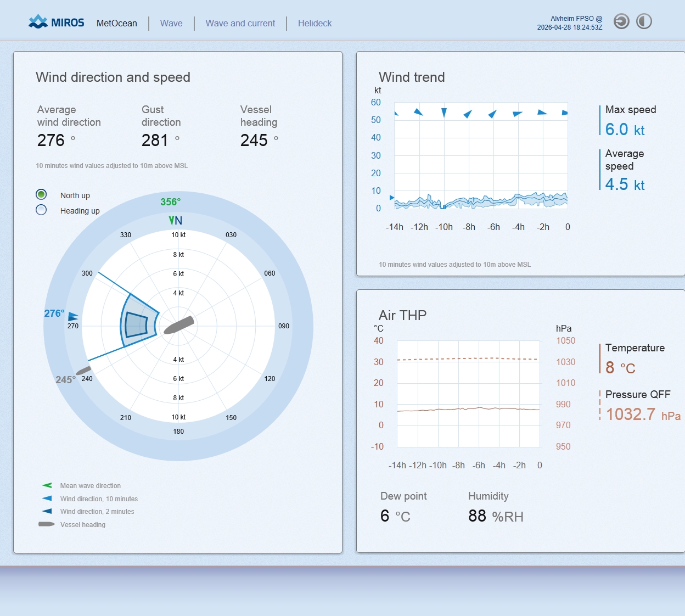The width and height of the screenshot is (685, 616).
Task: Click the green mean wave direction marker
Action: tap(171, 220)
